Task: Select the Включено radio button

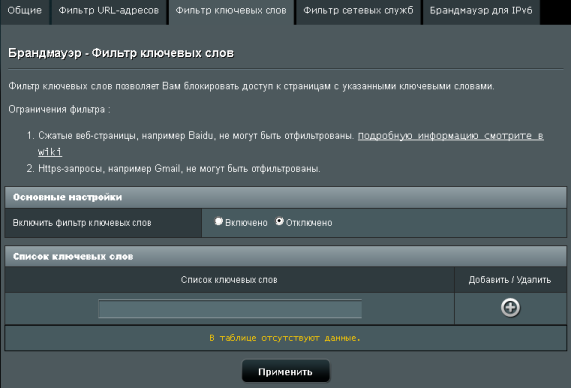Action: tap(218, 221)
